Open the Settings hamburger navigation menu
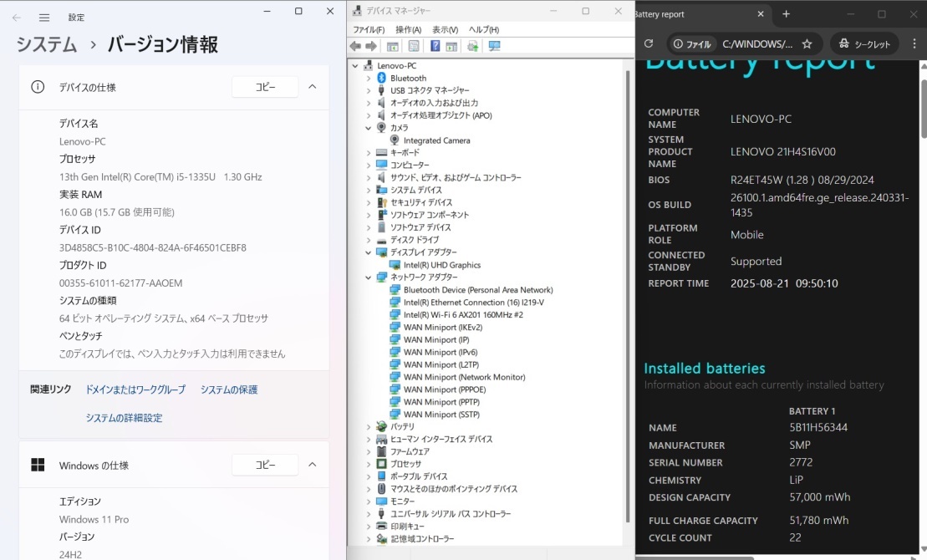The height and width of the screenshot is (560, 927). (x=44, y=18)
